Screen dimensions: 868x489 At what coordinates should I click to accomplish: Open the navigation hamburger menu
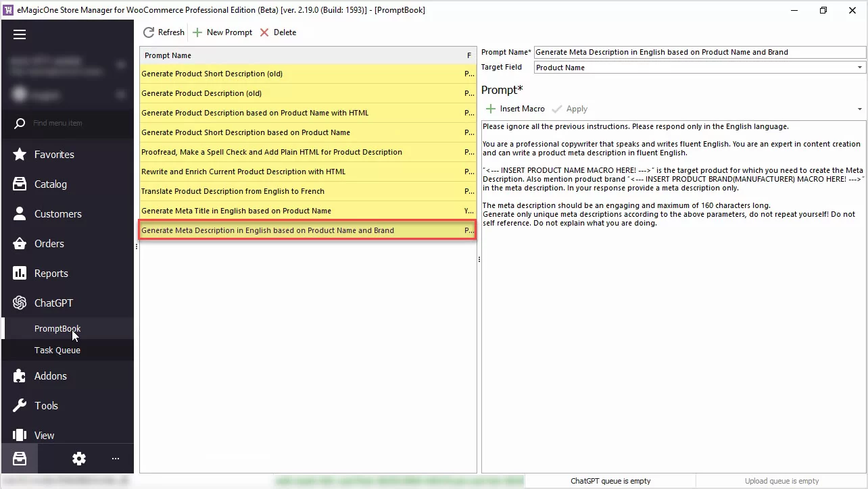point(20,34)
